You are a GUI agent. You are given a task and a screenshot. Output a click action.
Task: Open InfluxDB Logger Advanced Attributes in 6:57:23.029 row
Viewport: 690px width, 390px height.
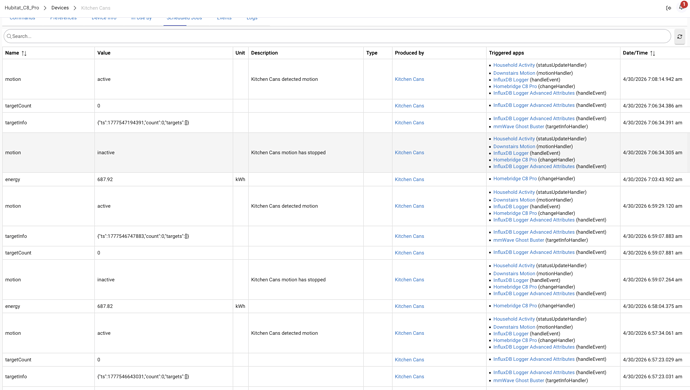pyautogui.click(x=534, y=359)
